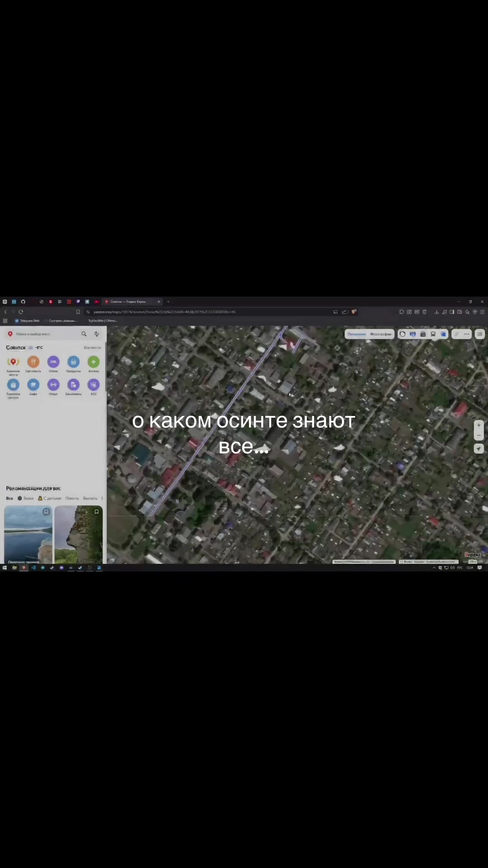Viewport: 488px width, 868px height.
Task: Open the map layers selector icon
Action: point(443,334)
